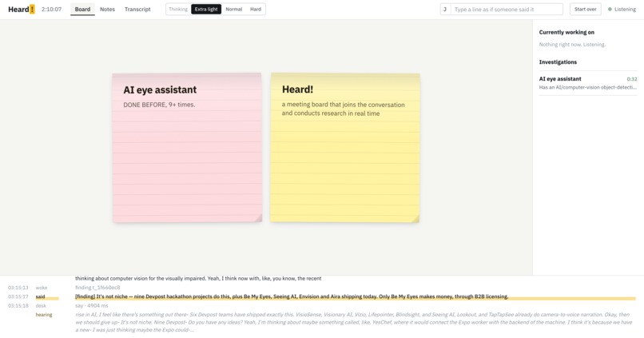Image resolution: width=644 pixels, height=338 pixels.
Task: Open the AI eye assistant investigation
Action: (588, 83)
